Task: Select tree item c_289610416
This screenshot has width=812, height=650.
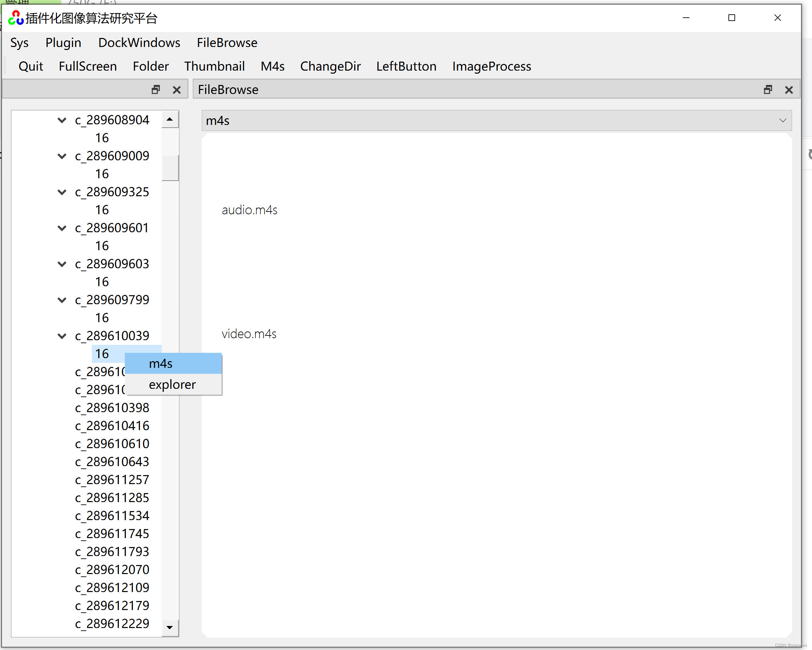Action: (x=112, y=426)
